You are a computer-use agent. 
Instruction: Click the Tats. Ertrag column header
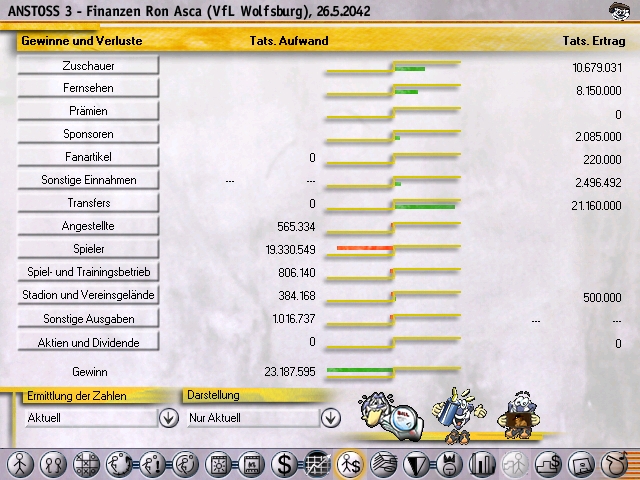pos(594,41)
